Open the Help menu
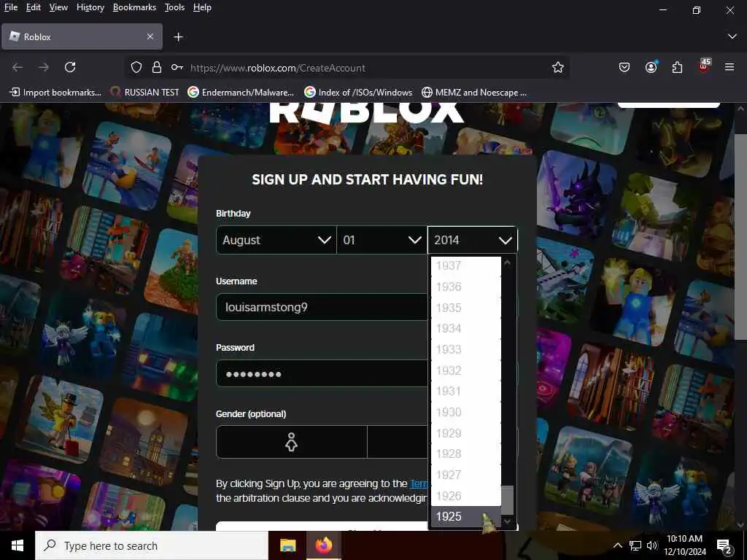The image size is (747, 560). click(202, 7)
